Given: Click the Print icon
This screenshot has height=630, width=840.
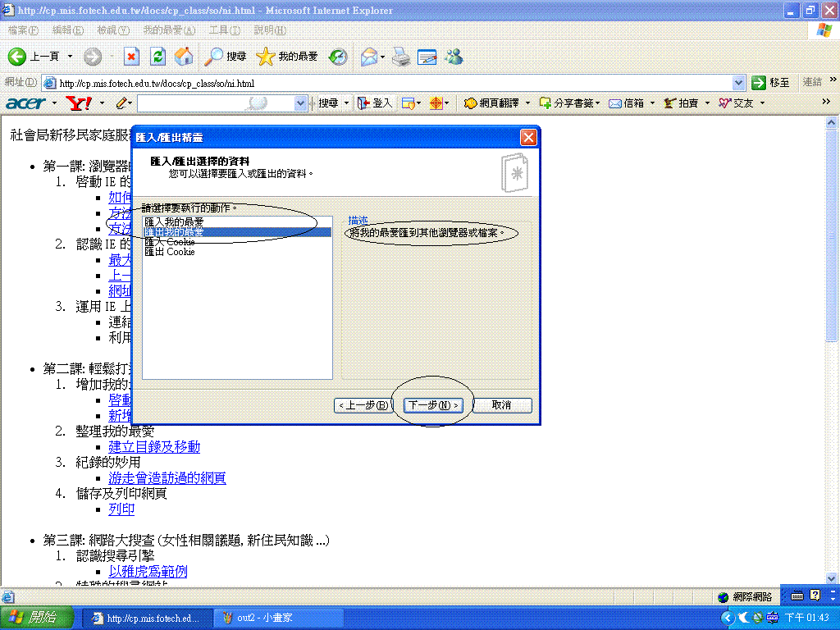Looking at the screenshot, I should (400, 57).
